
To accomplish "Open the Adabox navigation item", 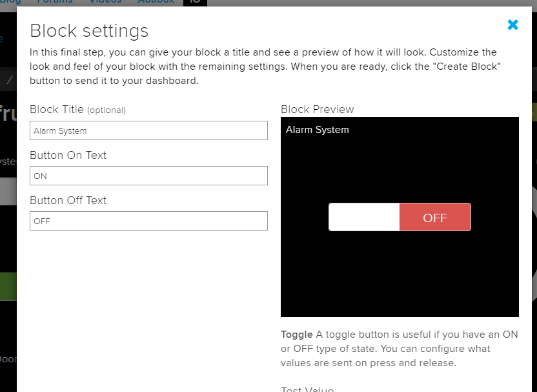I will pos(155,2).
